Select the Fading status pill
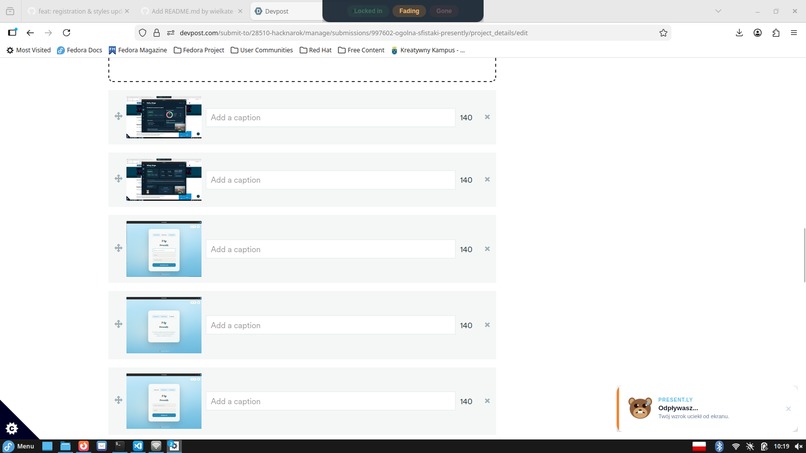 [x=409, y=11]
